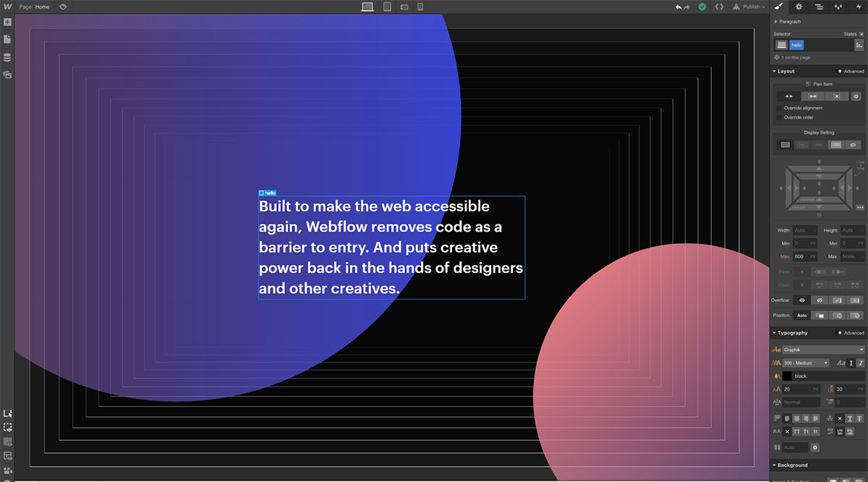Toggle Advanced layout options
This screenshot has width=868, height=482.
tap(851, 71)
